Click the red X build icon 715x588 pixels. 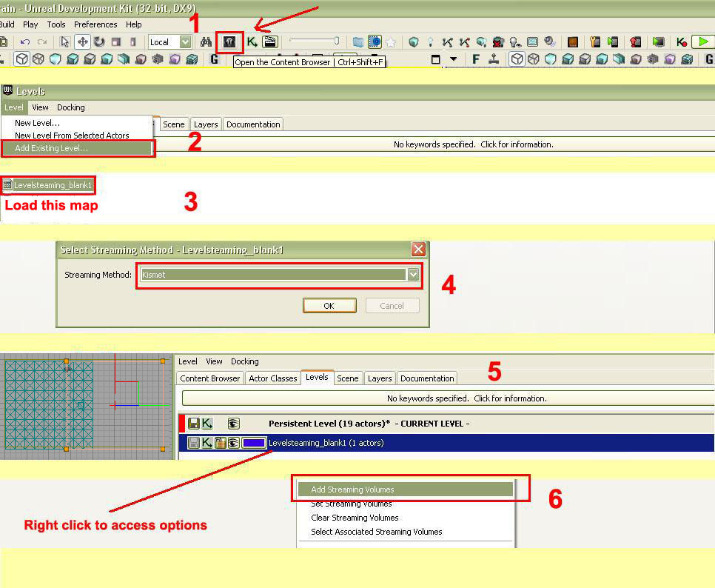(x=498, y=42)
